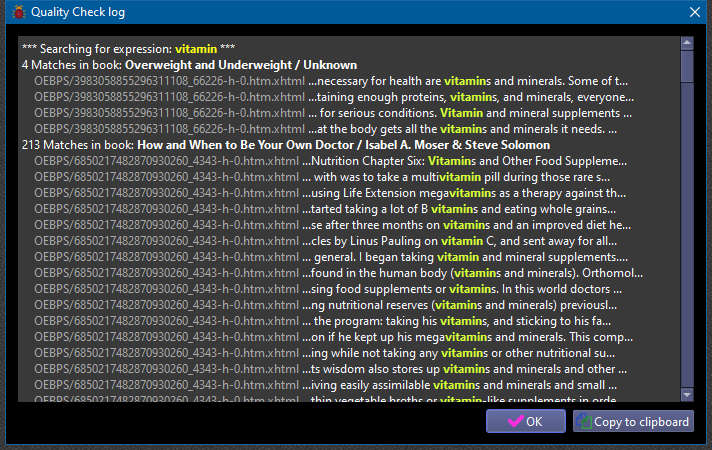Click the row 'ng nutritional reserves (vitamins'
The image size is (712, 450).
326,305
